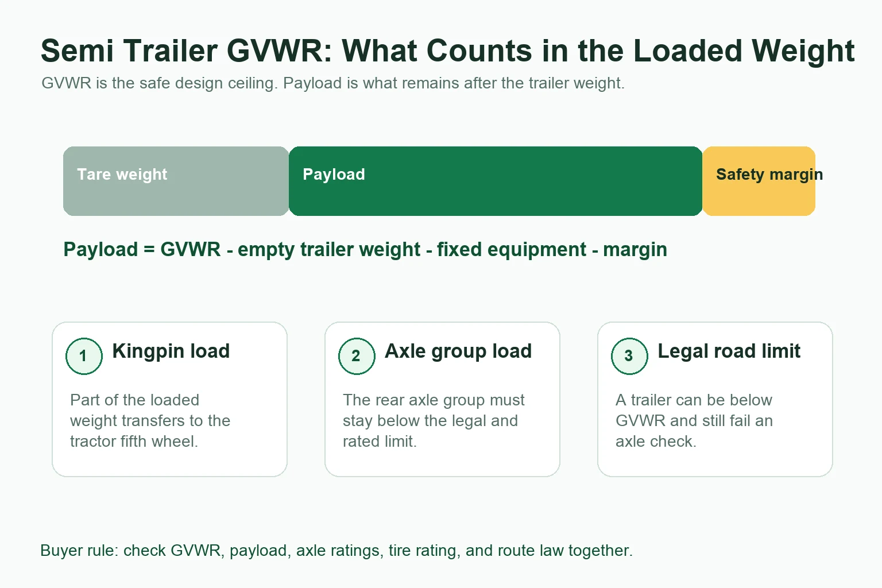The width and height of the screenshot is (882, 588).
Task: Click the main title 'Semi Trailer GVWR'
Action: click(447, 51)
